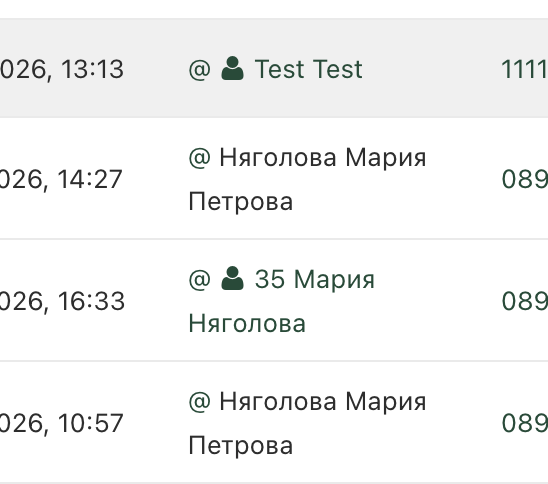548x484 pixels.
Task: Open the 35 Мария Няголова profile link
Action: pos(281,301)
